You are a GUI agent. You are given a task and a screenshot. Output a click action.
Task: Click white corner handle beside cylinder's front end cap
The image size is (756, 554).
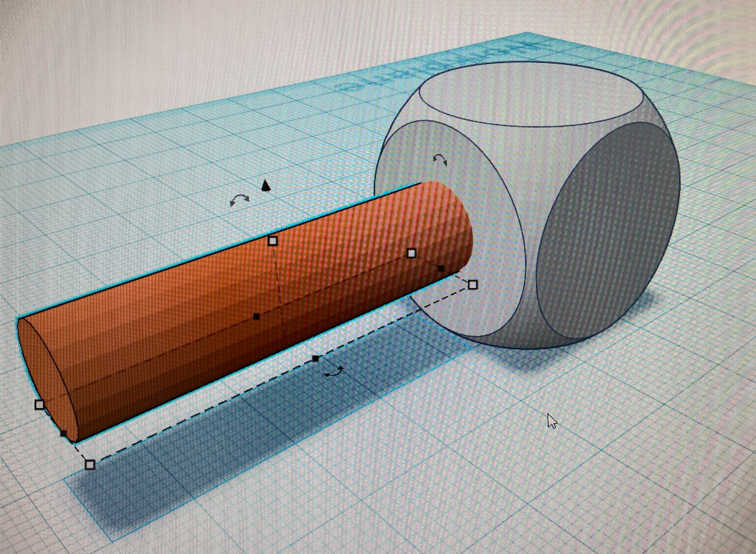click(40, 405)
